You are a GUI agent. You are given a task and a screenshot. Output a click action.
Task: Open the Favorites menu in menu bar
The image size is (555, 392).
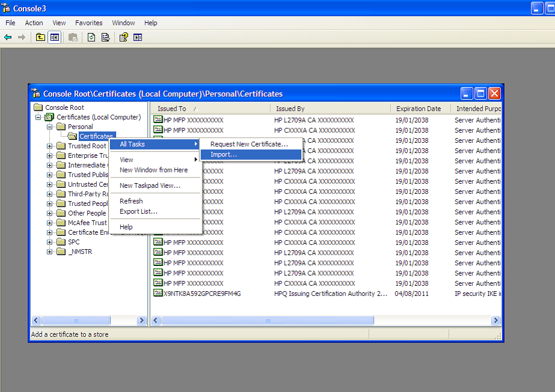89,23
